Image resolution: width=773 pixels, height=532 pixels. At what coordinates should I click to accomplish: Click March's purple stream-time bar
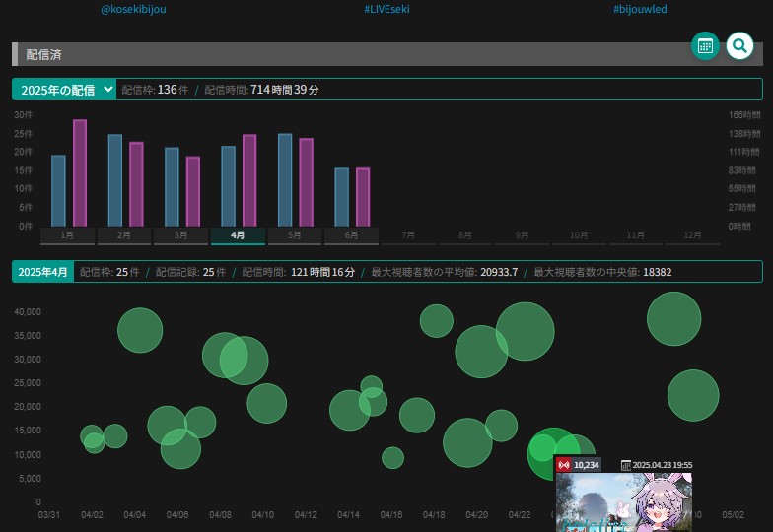click(193, 191)
